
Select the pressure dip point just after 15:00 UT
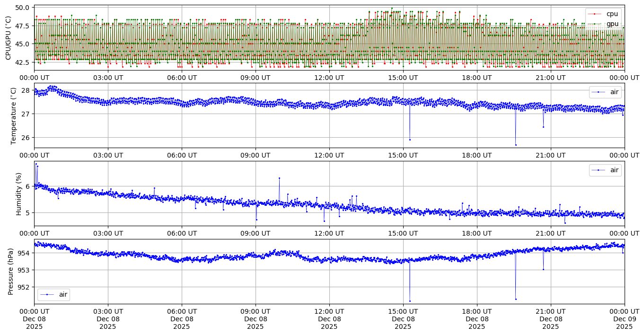[410, 301]
